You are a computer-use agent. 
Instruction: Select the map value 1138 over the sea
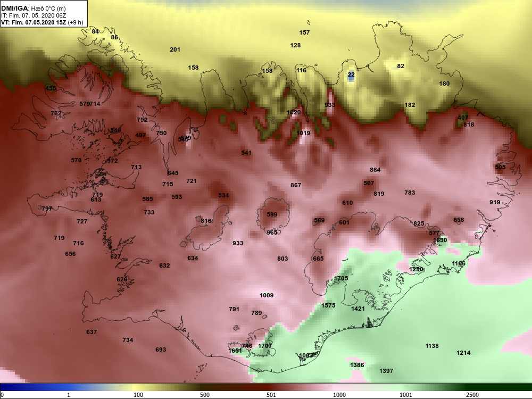[x=432, y=346]
